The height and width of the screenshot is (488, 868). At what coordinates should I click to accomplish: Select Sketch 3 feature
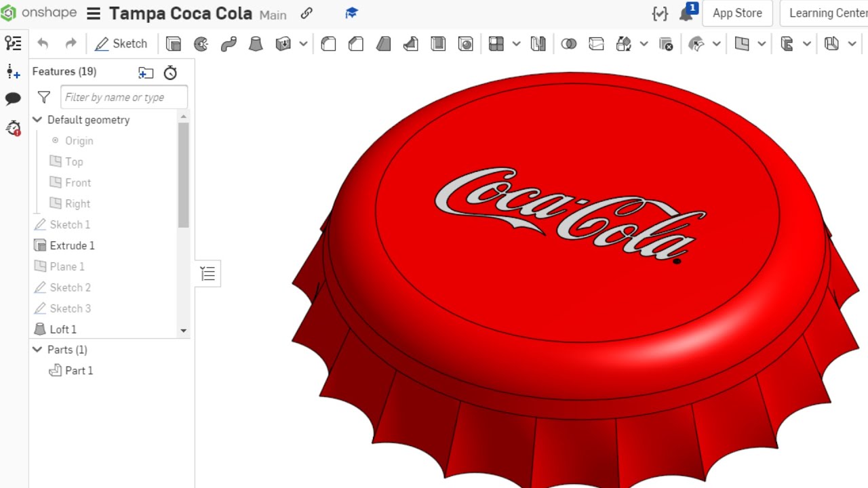pyautogui.click(x=70, y=309)
